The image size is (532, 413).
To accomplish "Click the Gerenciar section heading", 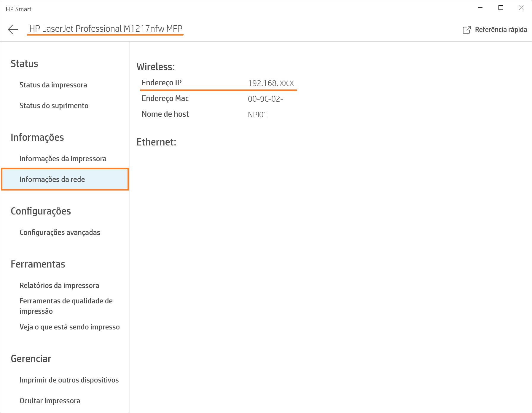I will pyautogui.click(x=31, y=359).
